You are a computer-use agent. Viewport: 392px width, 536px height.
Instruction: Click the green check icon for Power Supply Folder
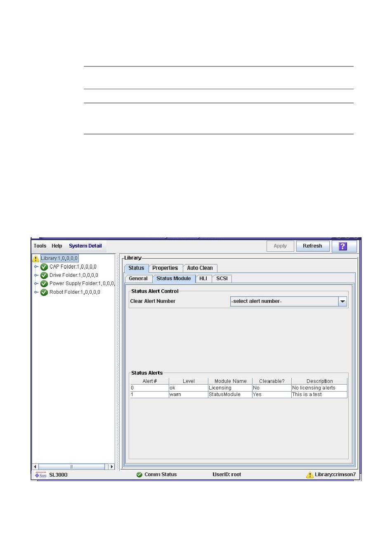click(44, 284)
